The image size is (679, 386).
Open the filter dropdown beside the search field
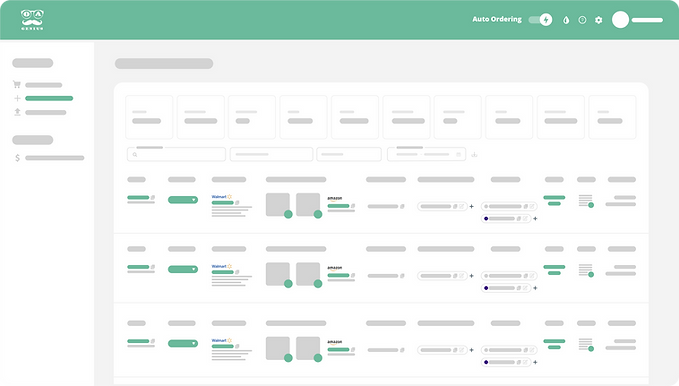point(272,154)
